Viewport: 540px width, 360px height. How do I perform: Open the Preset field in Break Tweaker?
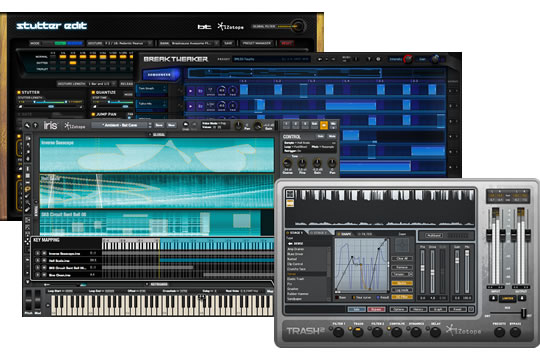(271, 59)
